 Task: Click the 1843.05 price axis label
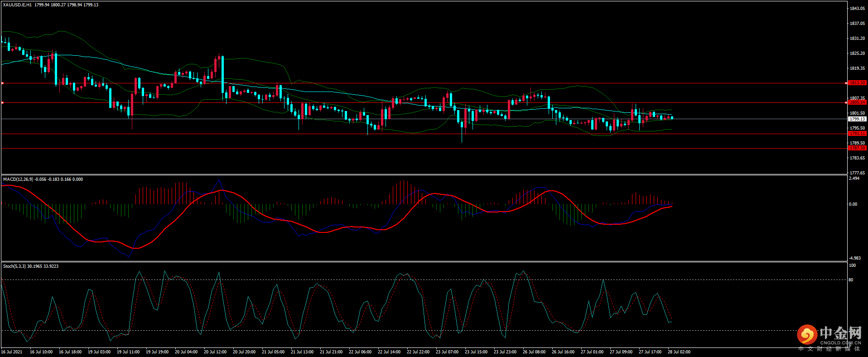[857, 9]
